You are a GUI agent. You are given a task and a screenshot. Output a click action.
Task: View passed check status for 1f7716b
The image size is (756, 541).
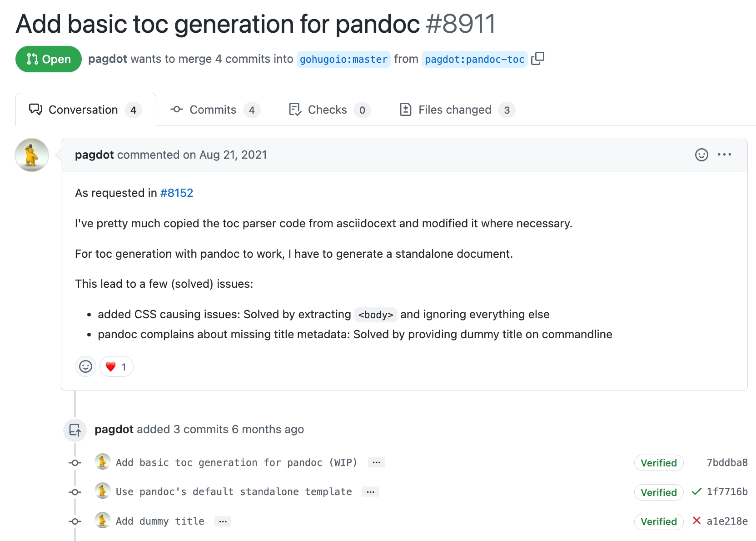point(696,491)
